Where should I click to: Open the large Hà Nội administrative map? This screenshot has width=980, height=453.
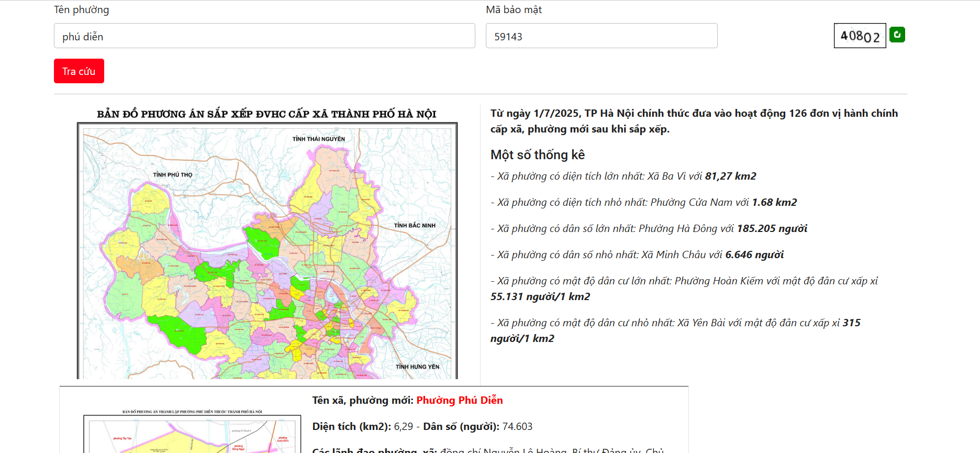[267, 251]
